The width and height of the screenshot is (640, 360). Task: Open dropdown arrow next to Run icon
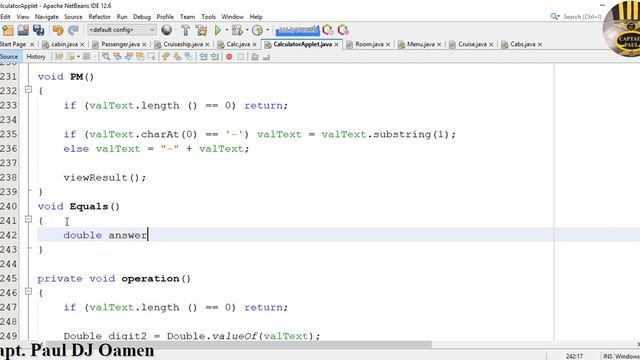[x=227, y=30]
